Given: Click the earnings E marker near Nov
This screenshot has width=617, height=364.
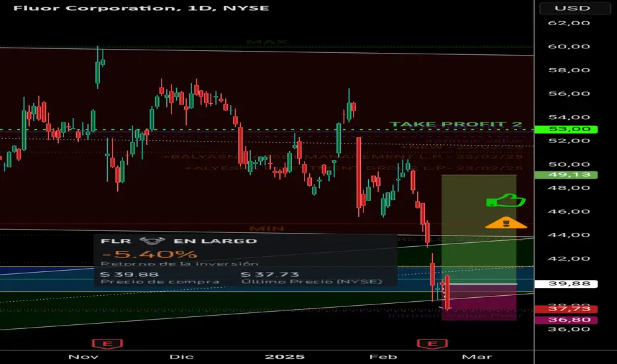Looking at the screenshot, I should pyautogui.click(x=107, y=343).
